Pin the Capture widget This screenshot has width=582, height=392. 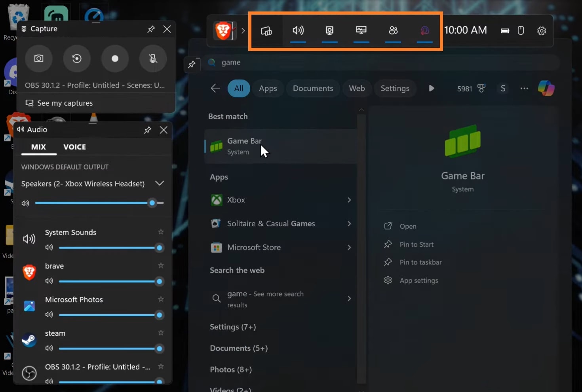pos(151,29)
